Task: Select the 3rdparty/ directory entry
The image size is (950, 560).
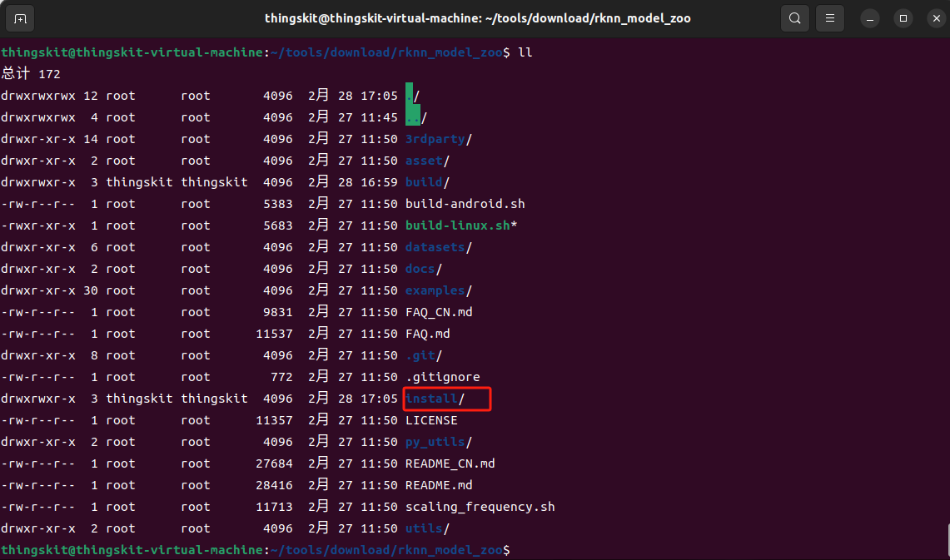Action: pyautogui.click(x=438, y=139)
